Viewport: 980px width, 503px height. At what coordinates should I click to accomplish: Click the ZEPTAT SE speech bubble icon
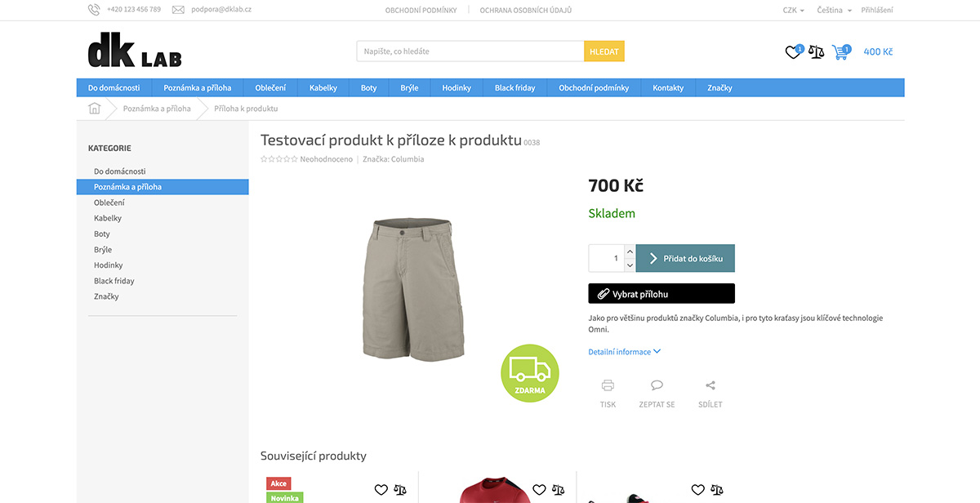coord(657,385)
